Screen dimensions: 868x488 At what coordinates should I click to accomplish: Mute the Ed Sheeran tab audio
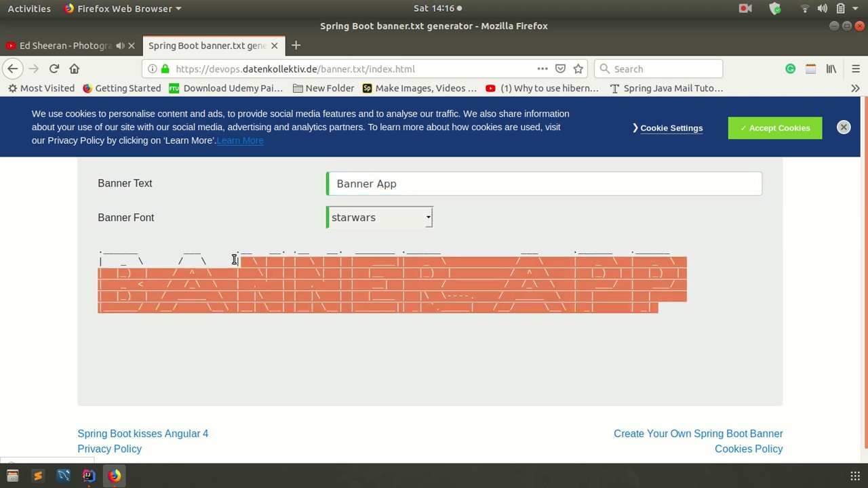click(x=120, y=45)
